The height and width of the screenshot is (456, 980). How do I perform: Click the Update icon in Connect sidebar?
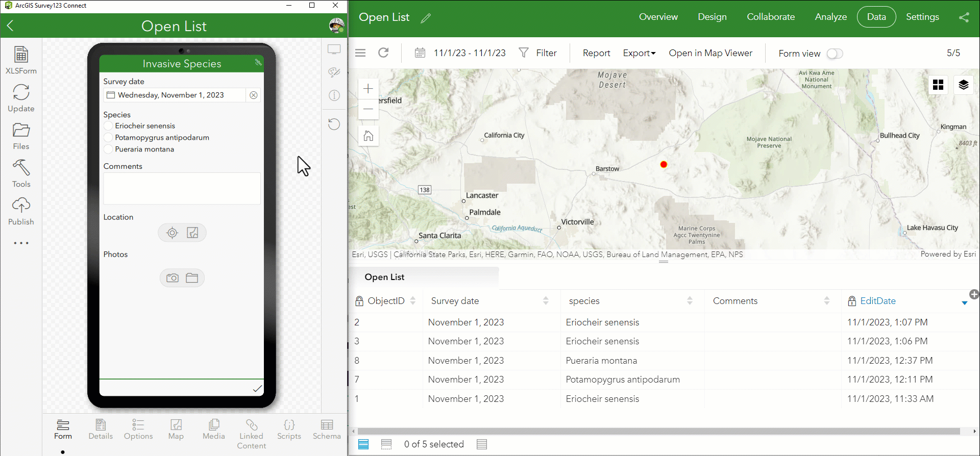(x=21, y=98)
